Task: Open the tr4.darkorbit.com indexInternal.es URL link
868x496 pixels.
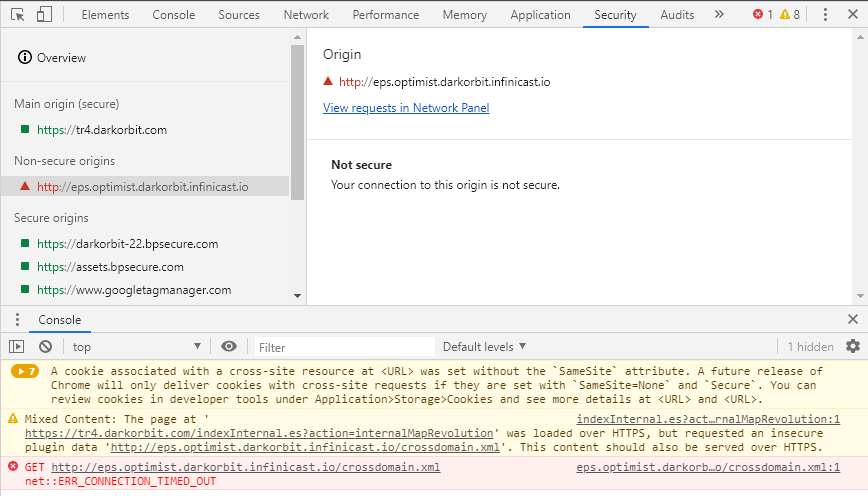Action: 259,433
